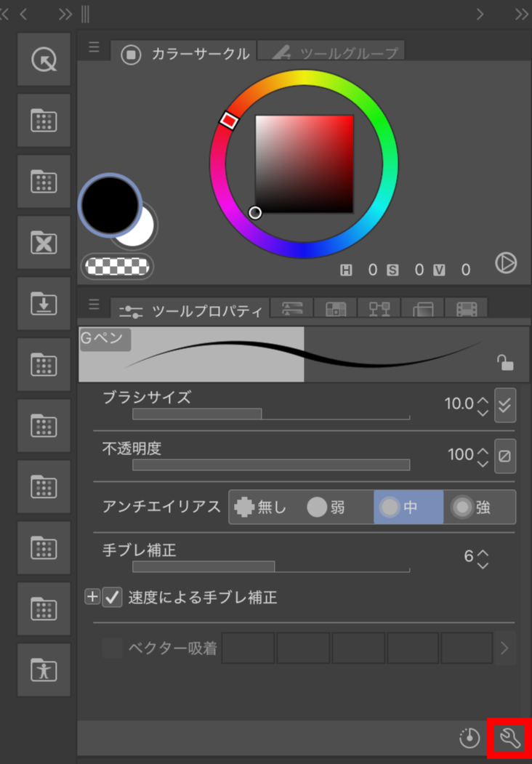The height and width of the screenshot is (764, 532).
Task: Pick a color in the saturation square
Action: (304, 164)
